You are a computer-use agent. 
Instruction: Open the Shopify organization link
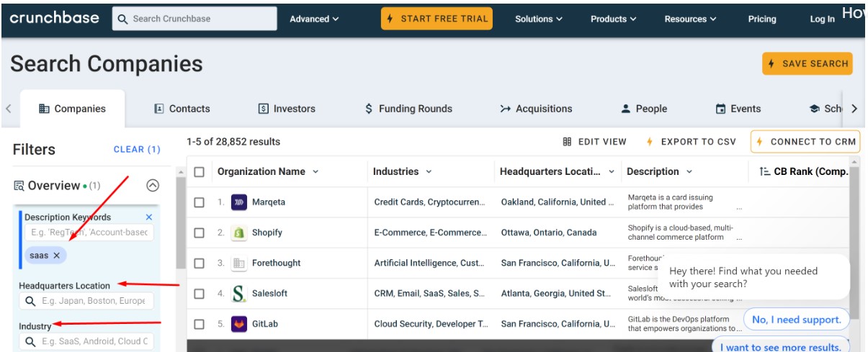[267, 233]
